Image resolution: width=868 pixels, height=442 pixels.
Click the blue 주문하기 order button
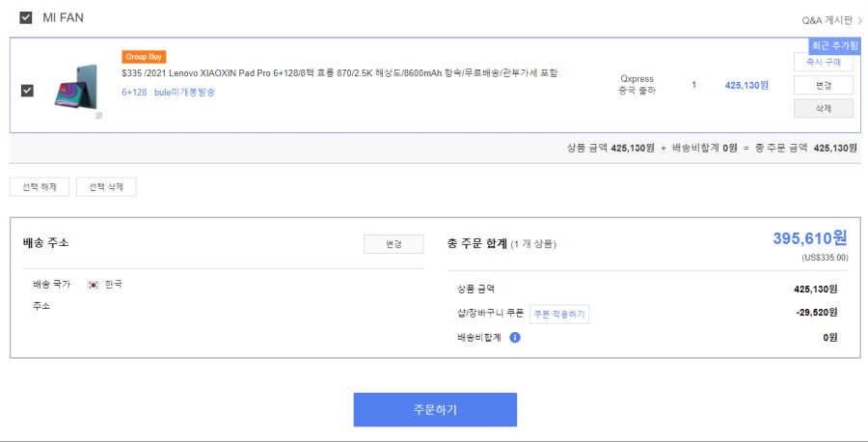435,410
